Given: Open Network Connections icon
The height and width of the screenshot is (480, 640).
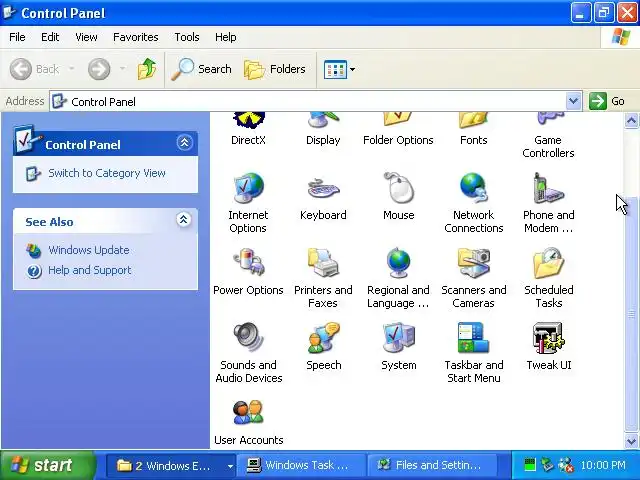Looking at the screenshot, I should coord(473,203).
